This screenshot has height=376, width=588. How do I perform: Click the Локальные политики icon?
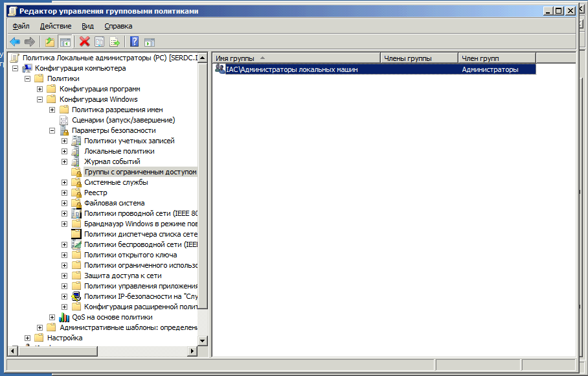(x=76, y=151)
